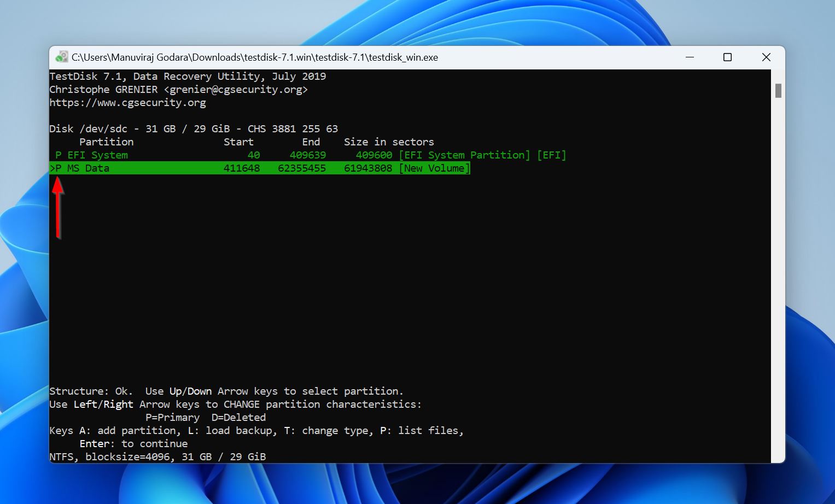Image resolution: width=835 pixels, height=504 pixels.
Task: Select the highlighted MS Data partition row
Action: (260, 168)
